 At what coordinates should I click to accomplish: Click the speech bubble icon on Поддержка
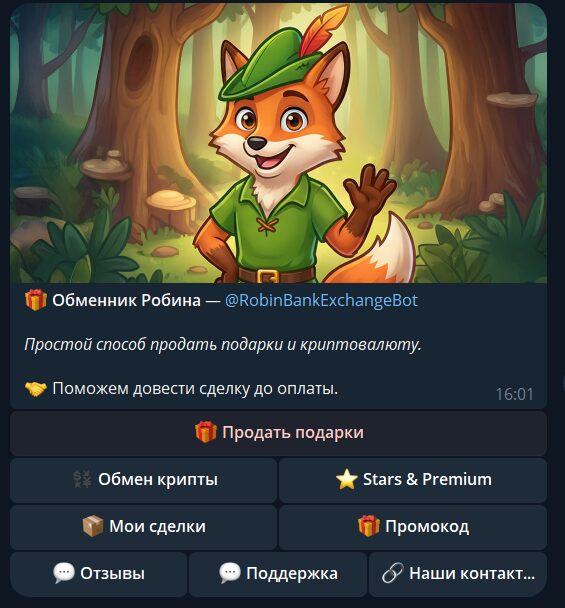[x=230, y=573]
